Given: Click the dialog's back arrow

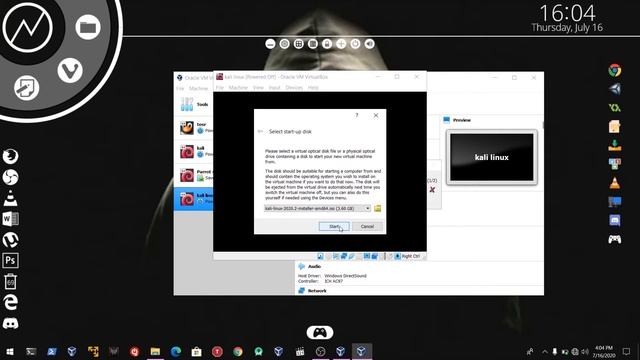Looking at the screenshot, I should (260, 131).
